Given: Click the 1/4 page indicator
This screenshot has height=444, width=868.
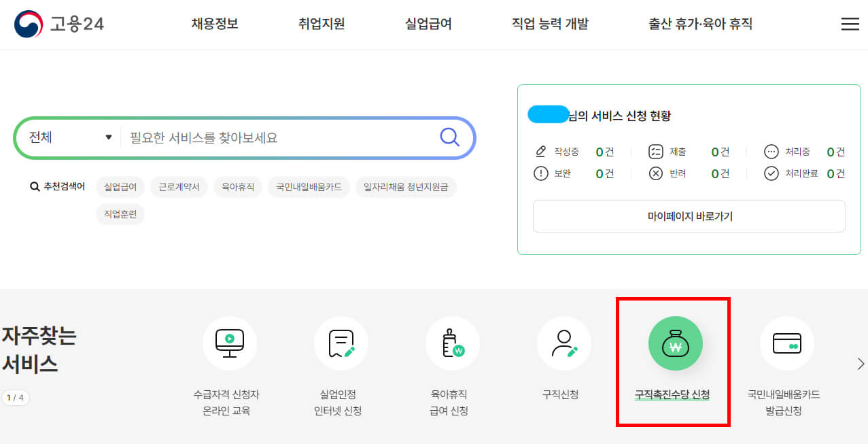Looking at the screenshot, I should 16,397.
